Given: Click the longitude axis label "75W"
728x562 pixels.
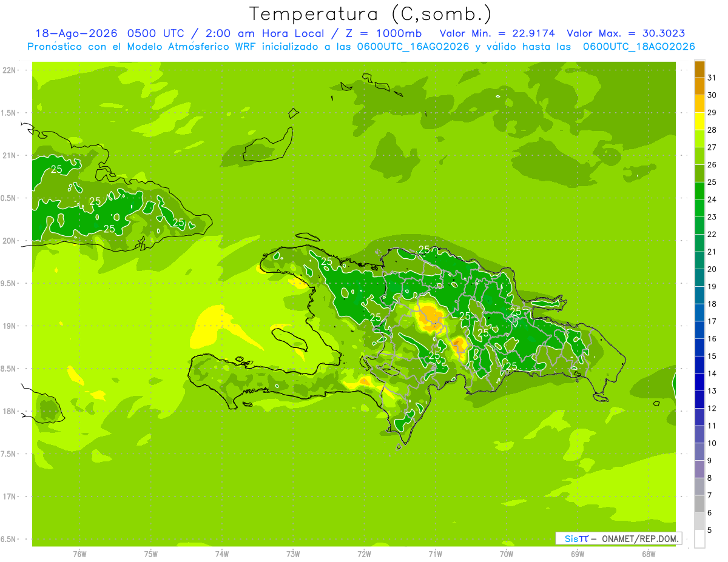Looking at the screenshot, I should 151,554.
